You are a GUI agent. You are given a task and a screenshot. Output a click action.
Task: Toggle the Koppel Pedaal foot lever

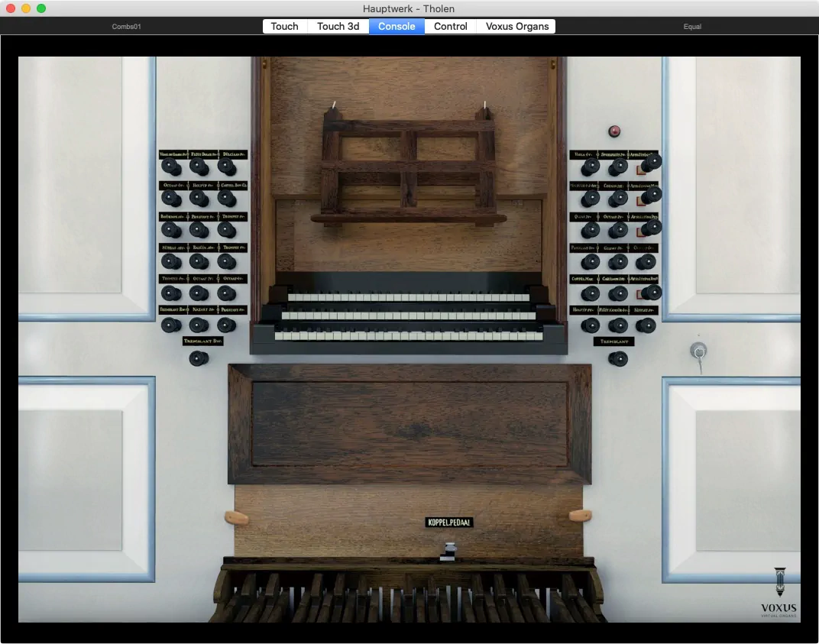pos(449,551)
